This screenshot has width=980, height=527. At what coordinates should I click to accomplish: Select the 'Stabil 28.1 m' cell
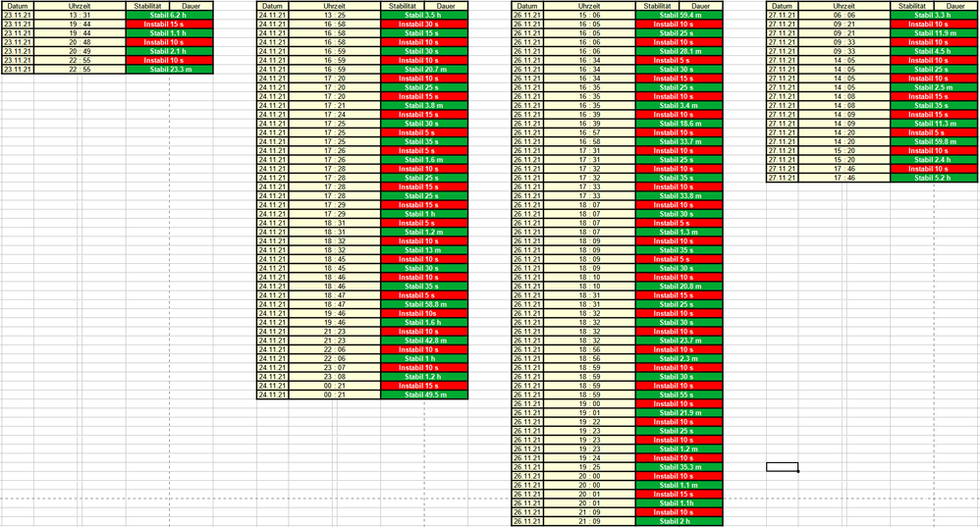680,51
